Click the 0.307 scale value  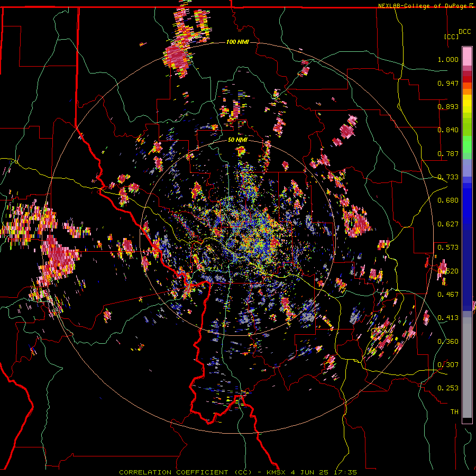coord(448,365)
